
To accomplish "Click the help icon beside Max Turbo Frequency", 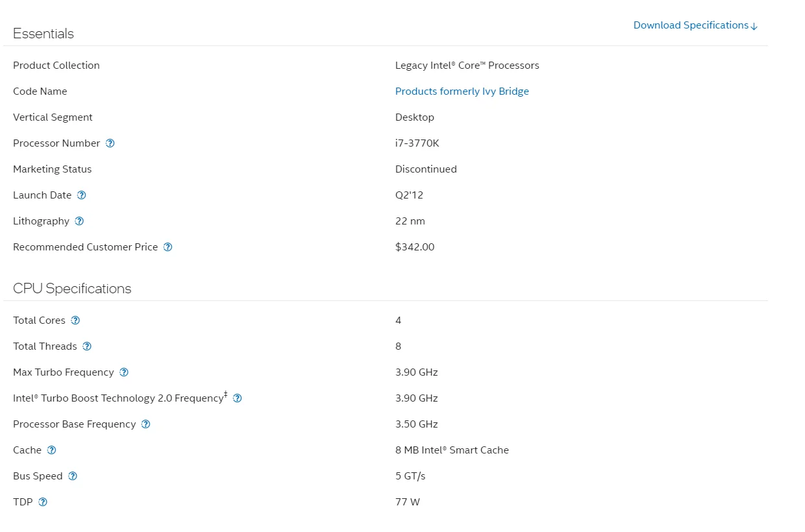I will (124, 372).
